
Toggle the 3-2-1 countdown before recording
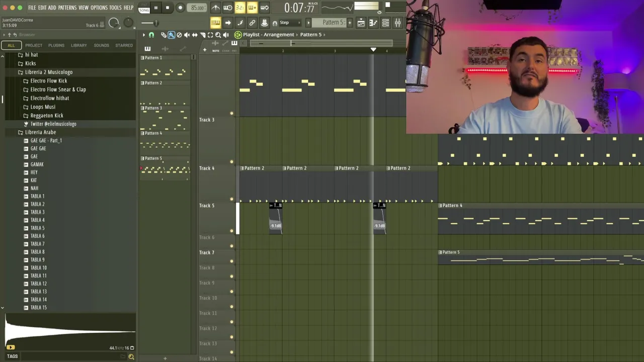[239, 8]
